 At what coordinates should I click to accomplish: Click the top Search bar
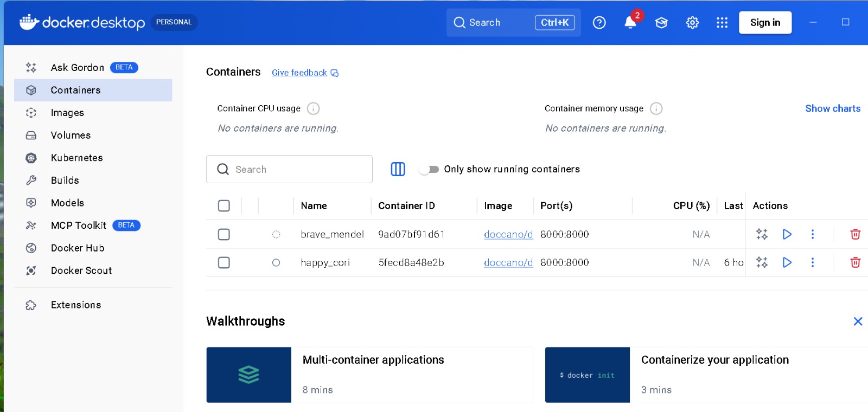point(513,23)
